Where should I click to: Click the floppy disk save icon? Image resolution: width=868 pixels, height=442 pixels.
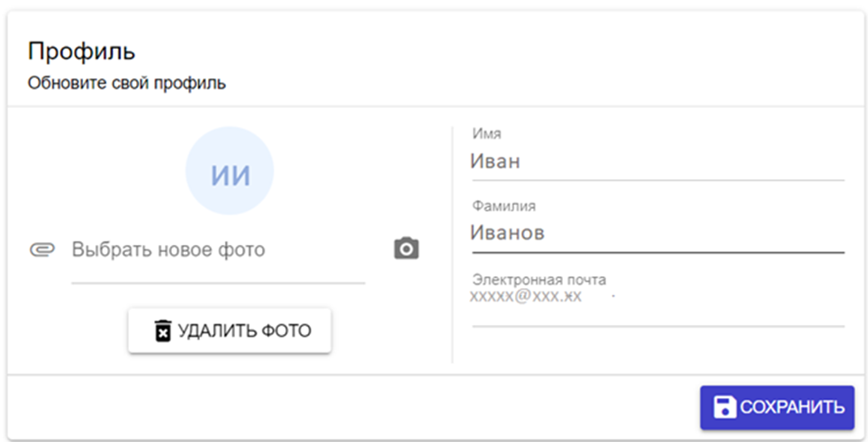(724, 407)
